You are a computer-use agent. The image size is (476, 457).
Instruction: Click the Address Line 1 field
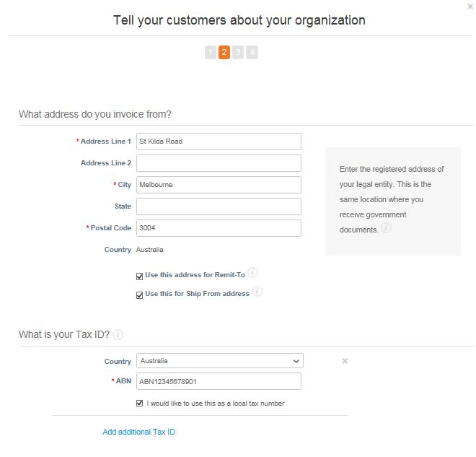pyautogui.click(x=219, y=142)
